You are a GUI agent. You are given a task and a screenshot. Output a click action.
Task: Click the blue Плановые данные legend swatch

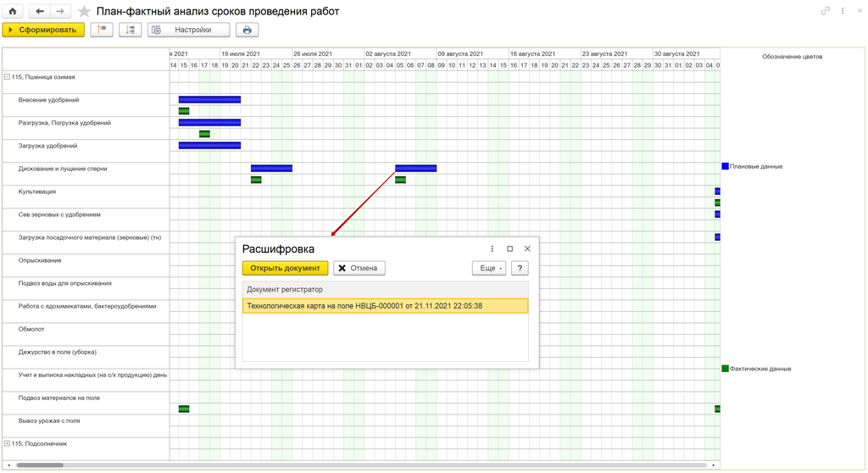pyautogui.click(x=725, y=166)
